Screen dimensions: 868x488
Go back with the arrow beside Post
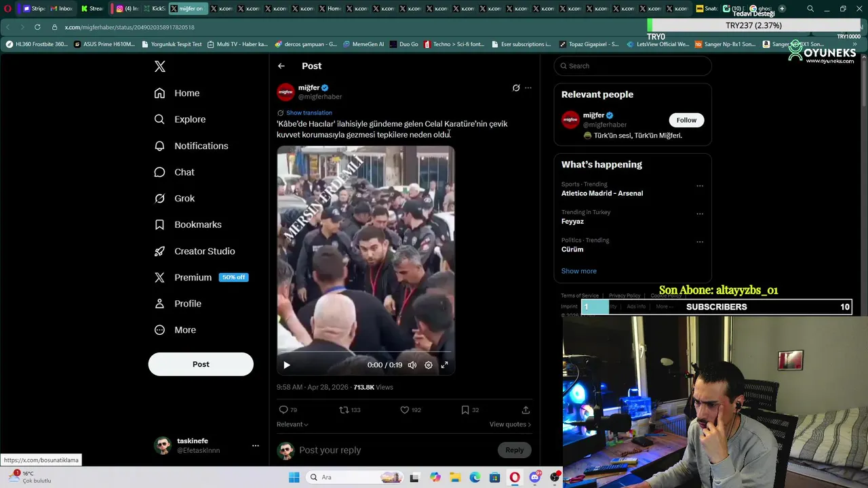pos(281,66)
